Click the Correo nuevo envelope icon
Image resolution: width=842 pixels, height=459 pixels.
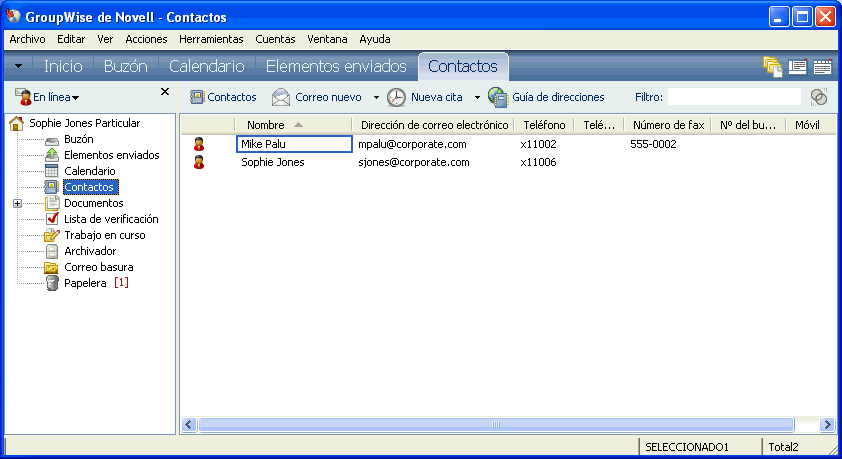[x=281, y=97]
